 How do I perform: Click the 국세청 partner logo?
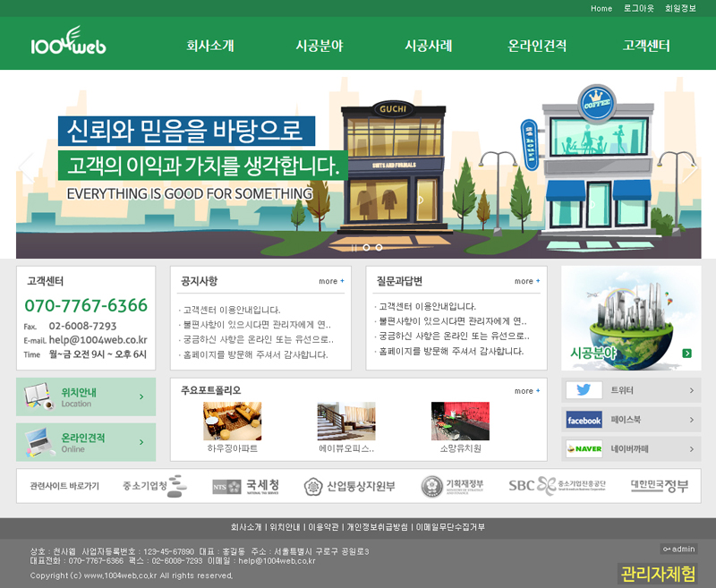pos(239,486)
